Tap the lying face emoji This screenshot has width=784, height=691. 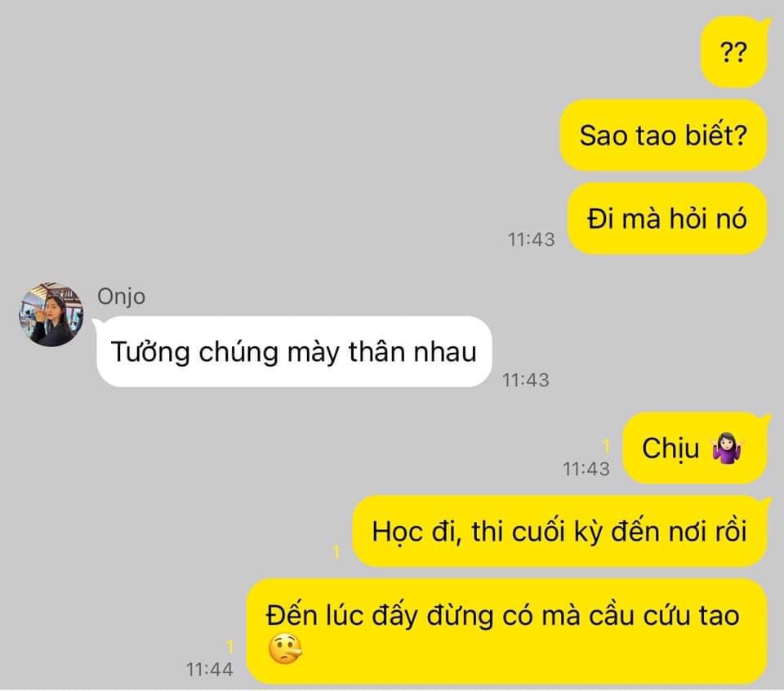(285, 649)
